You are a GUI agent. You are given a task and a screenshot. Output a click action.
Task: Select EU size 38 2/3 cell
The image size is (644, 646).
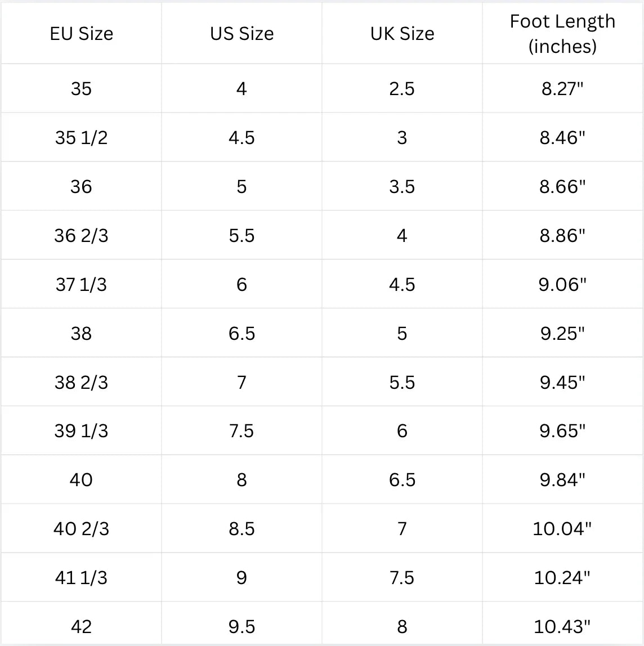point(81,382)
